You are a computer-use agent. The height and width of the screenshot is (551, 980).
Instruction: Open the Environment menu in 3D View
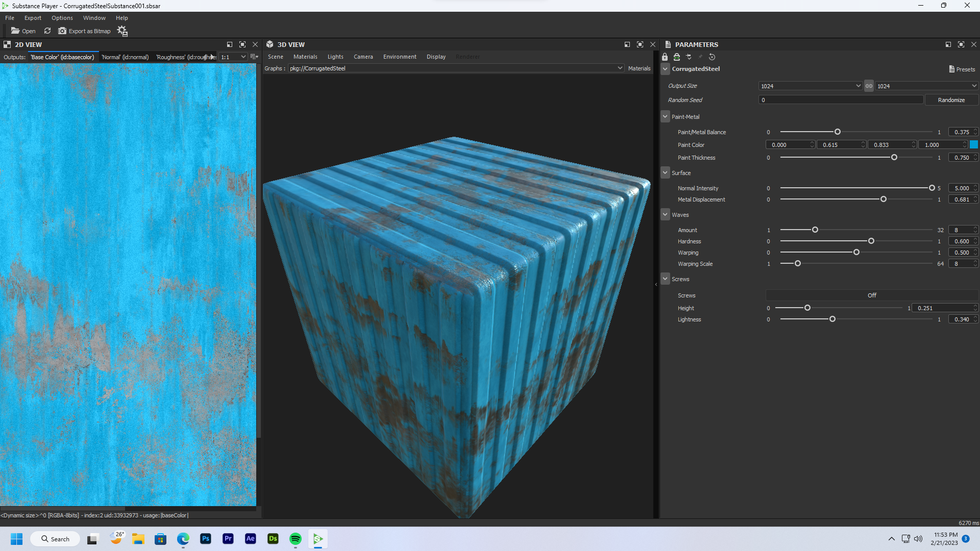[400, 57]
